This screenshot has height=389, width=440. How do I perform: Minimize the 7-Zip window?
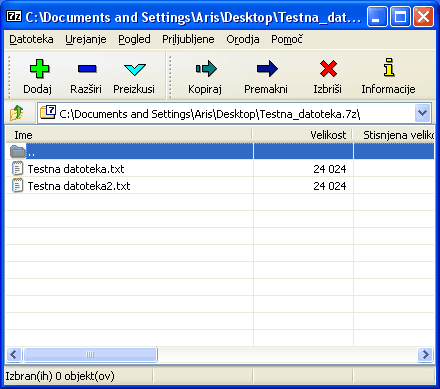pyautogui.click(x=377, y=16)
